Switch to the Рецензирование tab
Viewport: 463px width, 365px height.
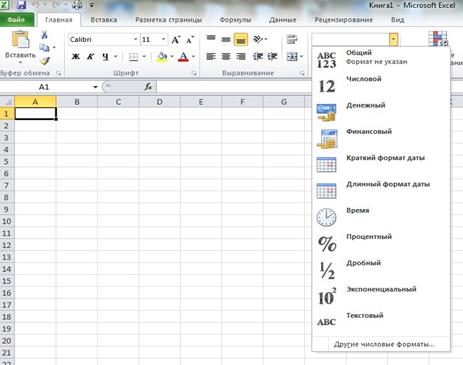344,20
